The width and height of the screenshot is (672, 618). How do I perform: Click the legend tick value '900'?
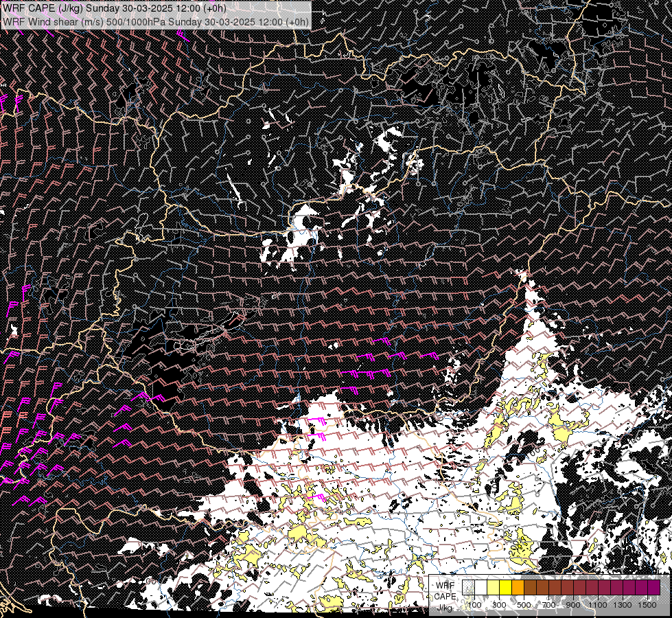573,605
